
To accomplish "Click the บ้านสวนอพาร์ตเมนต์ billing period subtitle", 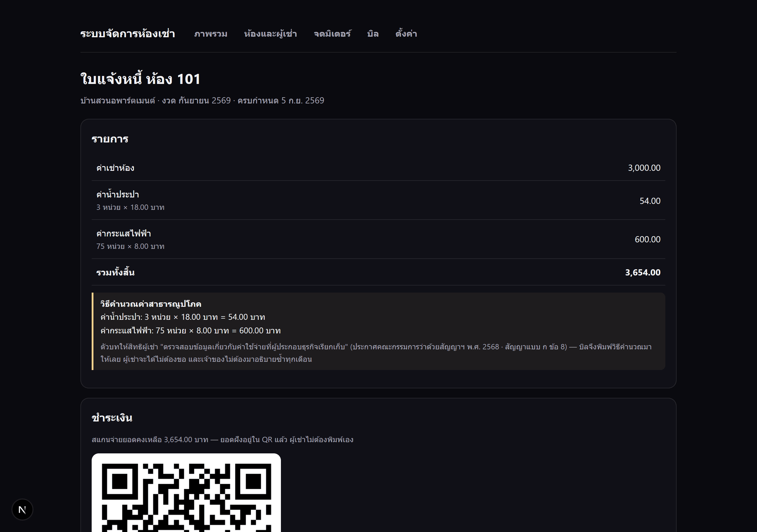I will click(x=202, y=100).
